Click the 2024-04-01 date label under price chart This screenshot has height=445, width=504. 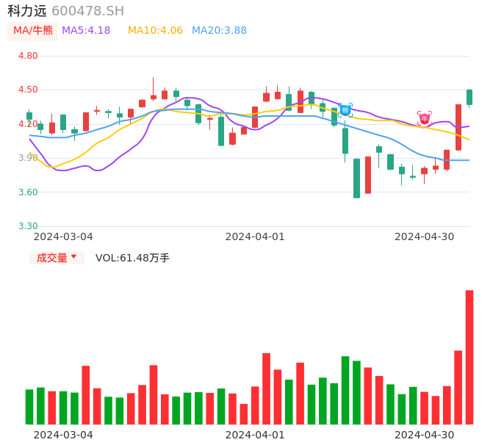pyautogui.click(x=255, y=236)
